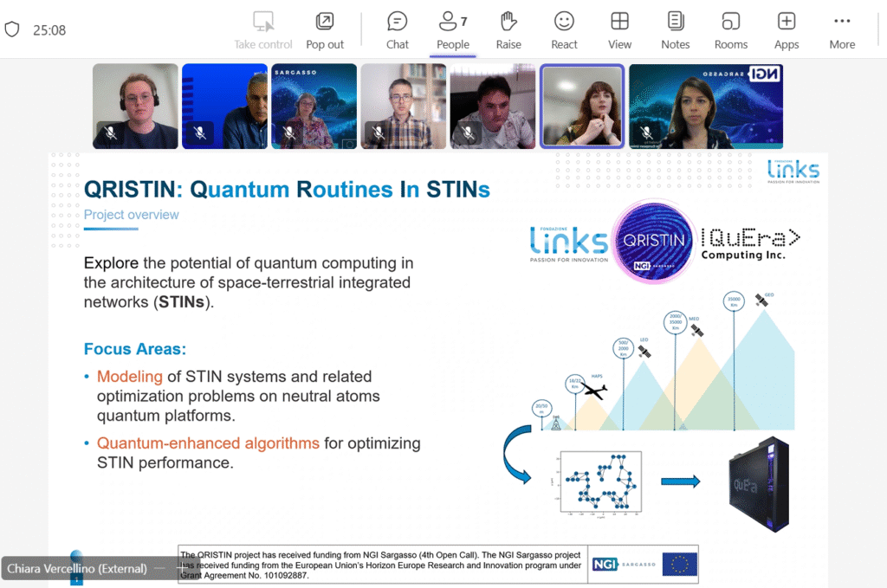This screenshot has height=588, width=887.
Task: Select the fourth participant video with bookshelf
Action: click(403, 106)
